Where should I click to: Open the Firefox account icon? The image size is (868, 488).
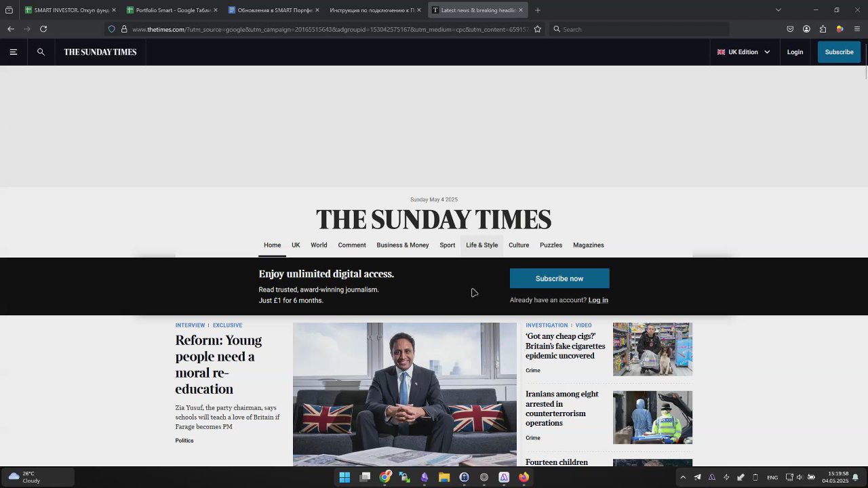[x=806, y=29]
